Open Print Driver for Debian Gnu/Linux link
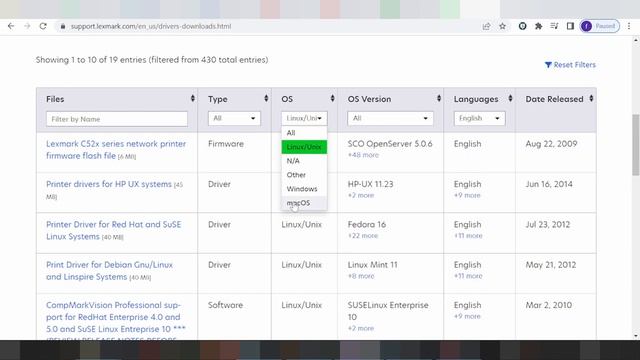 (109, 271)
